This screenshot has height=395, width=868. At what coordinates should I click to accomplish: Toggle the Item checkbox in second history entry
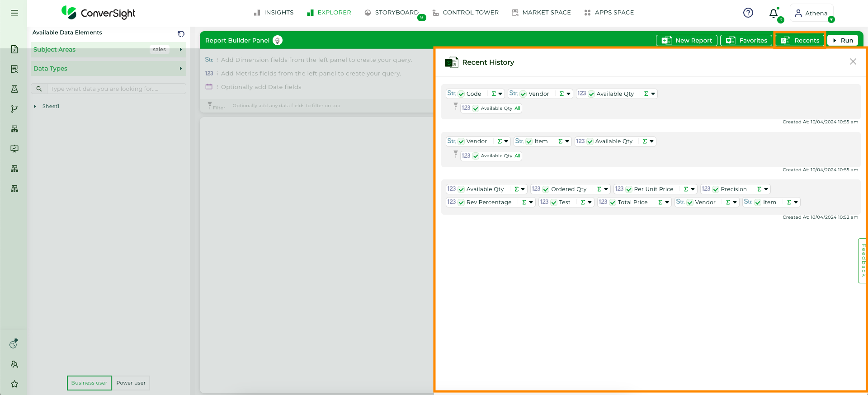click(x=529, y=141)
